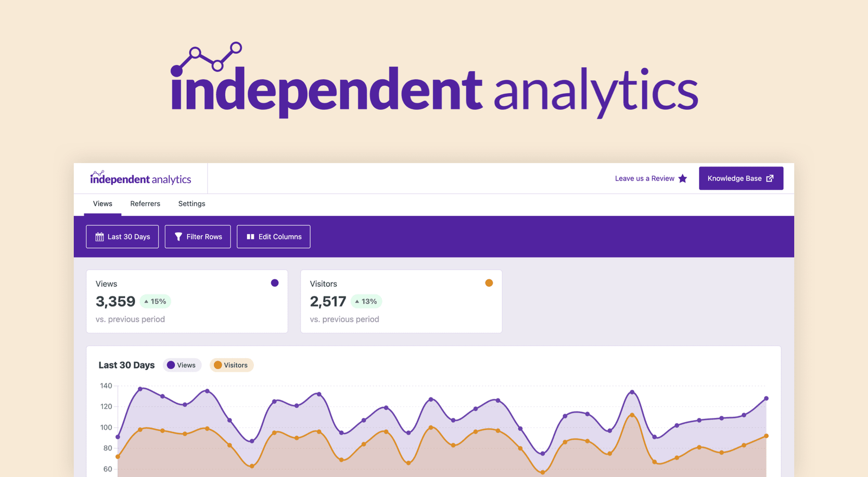Click the purple dot on Views card
868x477 pixels.
tap(275, 283)
